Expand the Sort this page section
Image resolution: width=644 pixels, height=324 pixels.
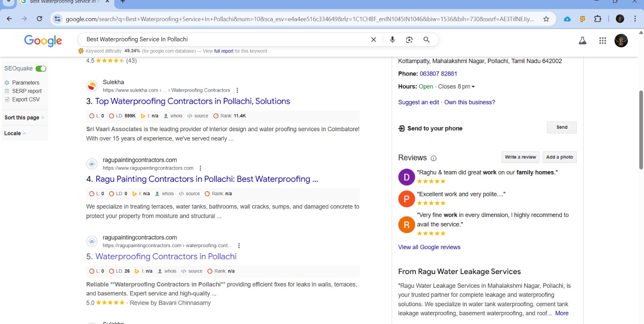click(24, 118)
